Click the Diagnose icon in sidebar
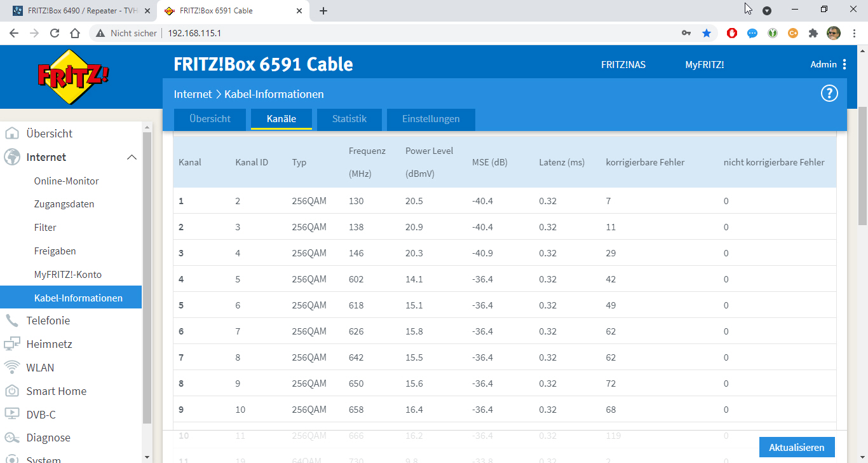The image size is (868, 463). (12, 438)
